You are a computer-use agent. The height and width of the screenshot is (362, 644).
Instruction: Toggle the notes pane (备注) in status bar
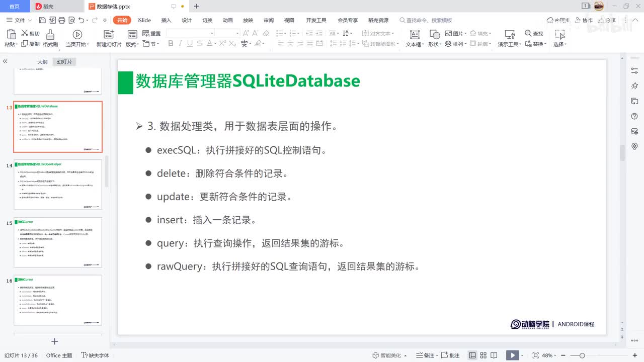point(426,355)
